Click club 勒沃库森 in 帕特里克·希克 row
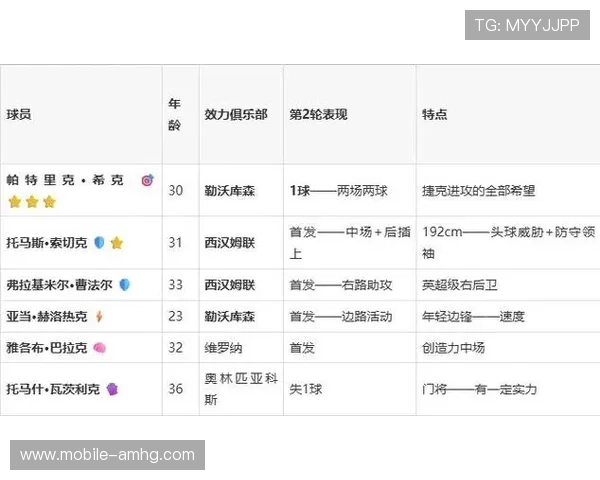 [230, 191]
